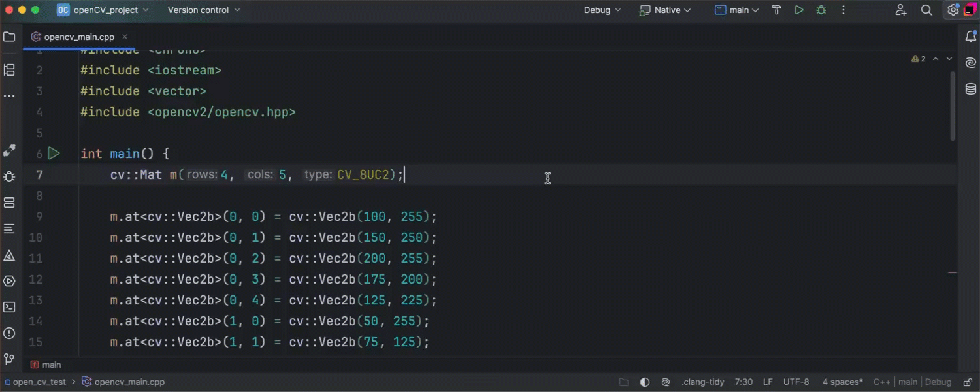Open the Database tool window
980x392 pixels.
[x=971, y=90]
